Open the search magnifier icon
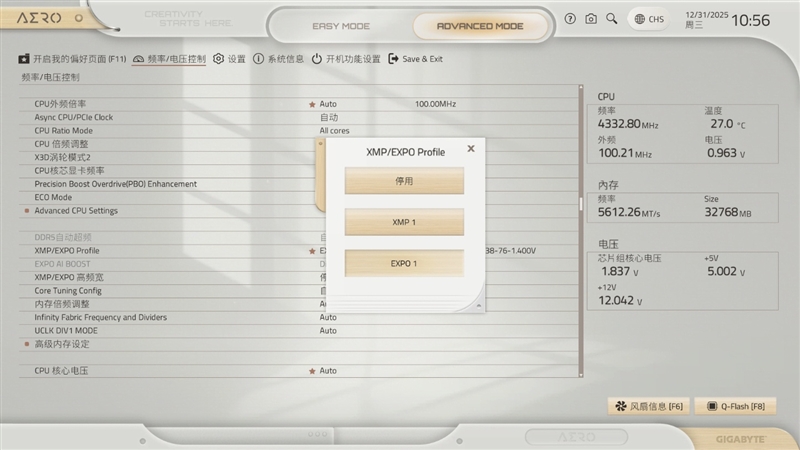This screenshot has width=800, height=450. click(x=611, y=19)
